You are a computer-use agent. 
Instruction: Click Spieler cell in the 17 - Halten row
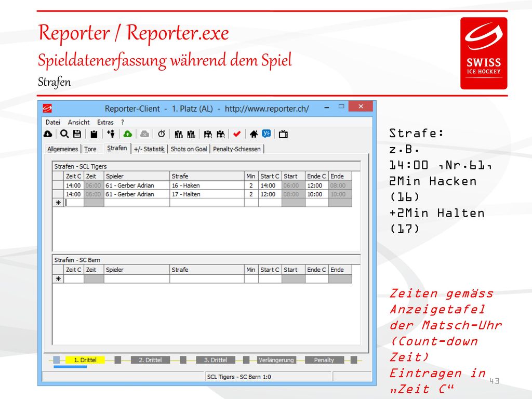point(137,194)
